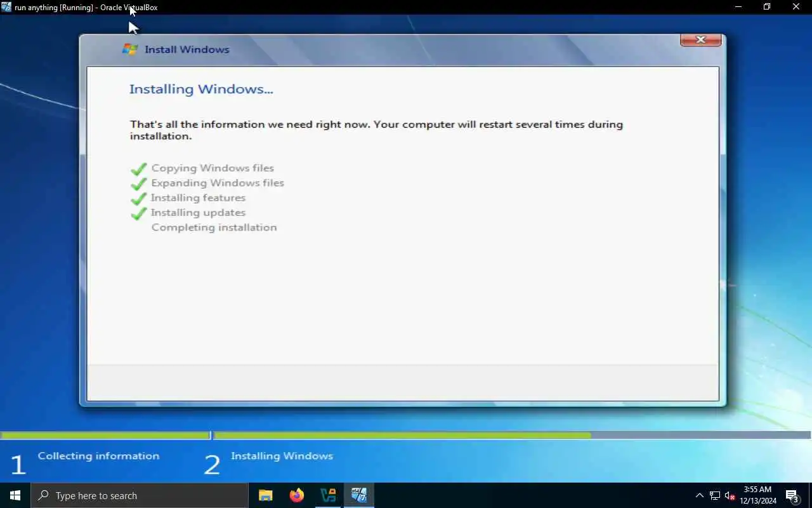This screenshot has width=812, height=508.
Task: Click the Windows flag logo in installer
Action: (x=129, y=50)
